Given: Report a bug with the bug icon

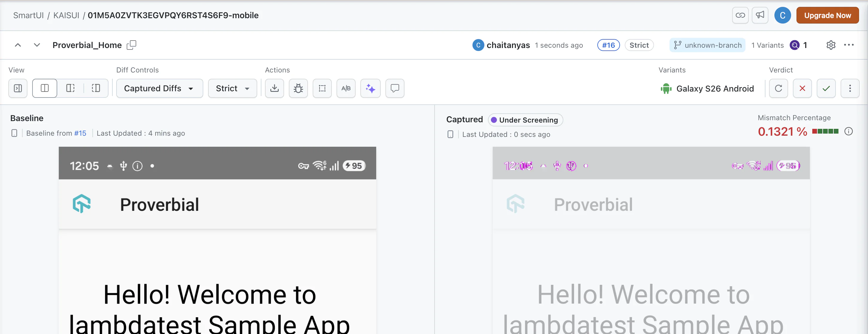Looking at the screenshot, I should 298,88.
